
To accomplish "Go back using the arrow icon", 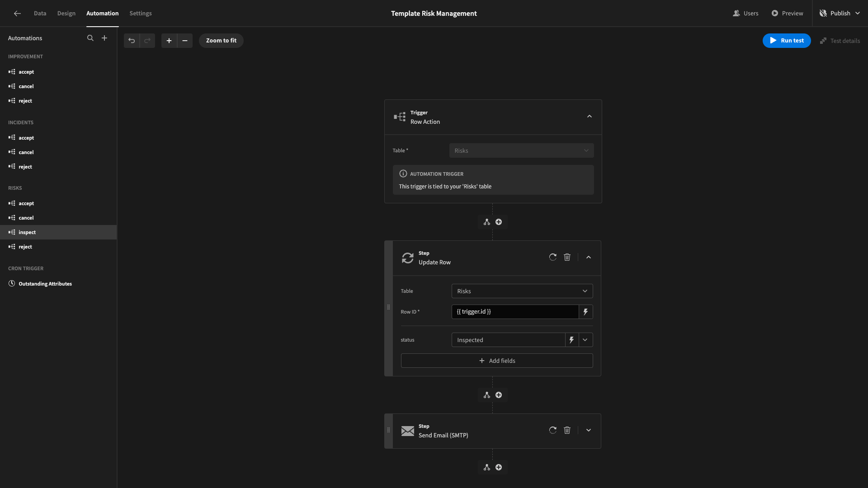I will (17, 14).
